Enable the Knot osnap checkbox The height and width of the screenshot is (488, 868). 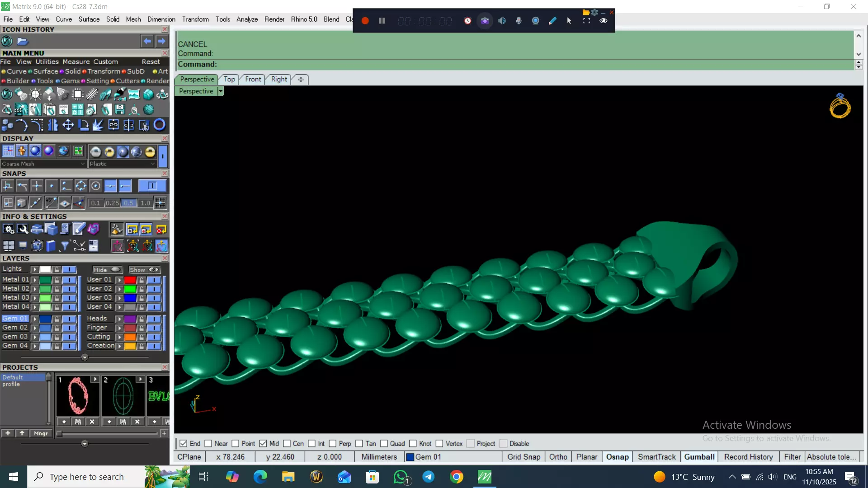point(413,444)
